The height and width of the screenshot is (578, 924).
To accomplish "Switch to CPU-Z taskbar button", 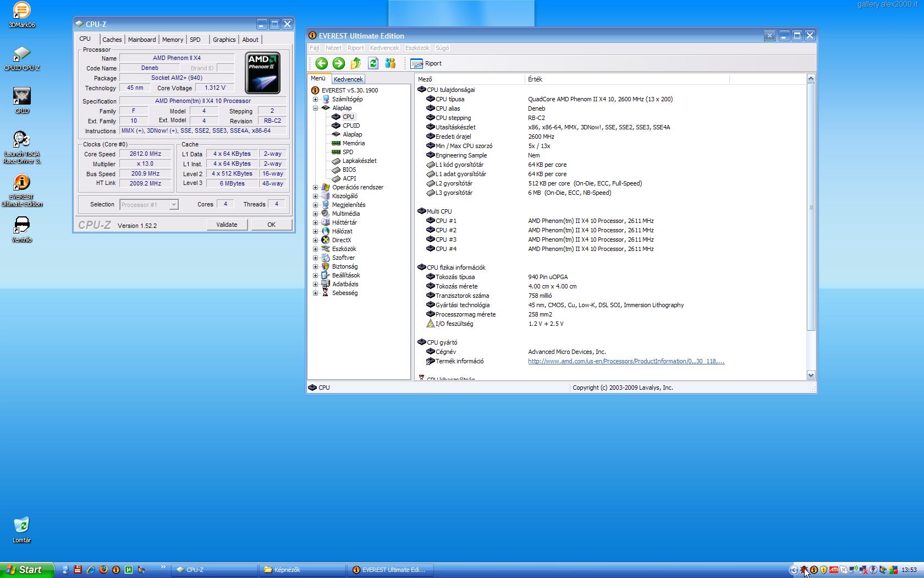I will pos(215,570).
